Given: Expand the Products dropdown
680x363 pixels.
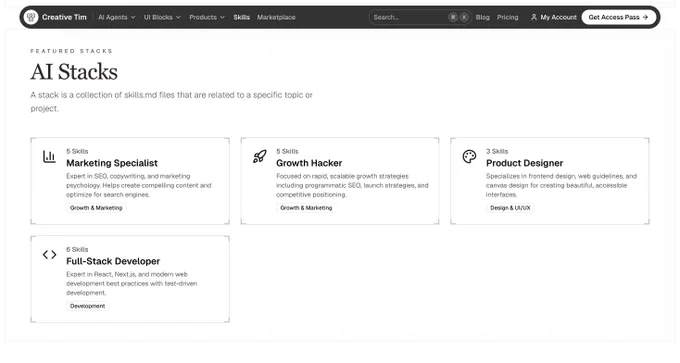Looking at the screenshot, I should tap(207, 17).
